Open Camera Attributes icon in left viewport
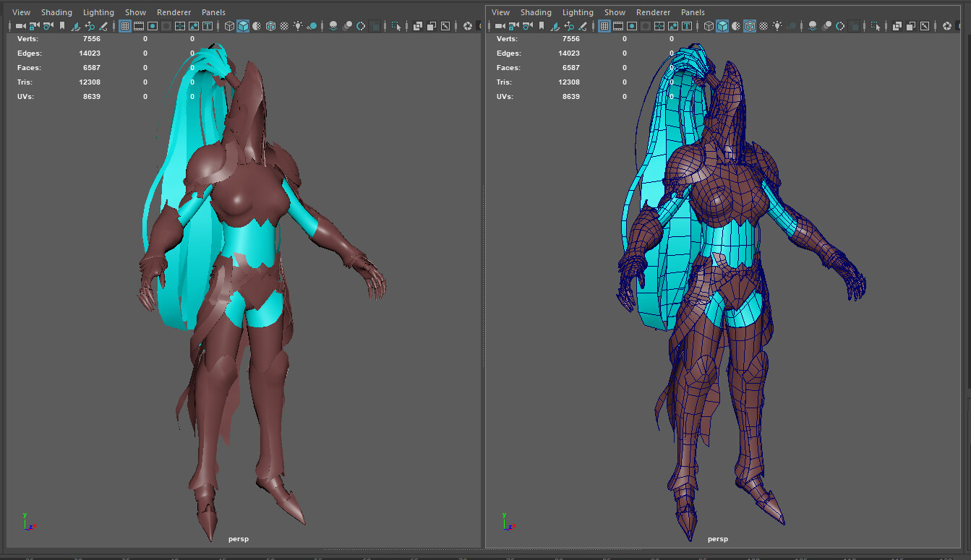 click(x=48, y=26)
